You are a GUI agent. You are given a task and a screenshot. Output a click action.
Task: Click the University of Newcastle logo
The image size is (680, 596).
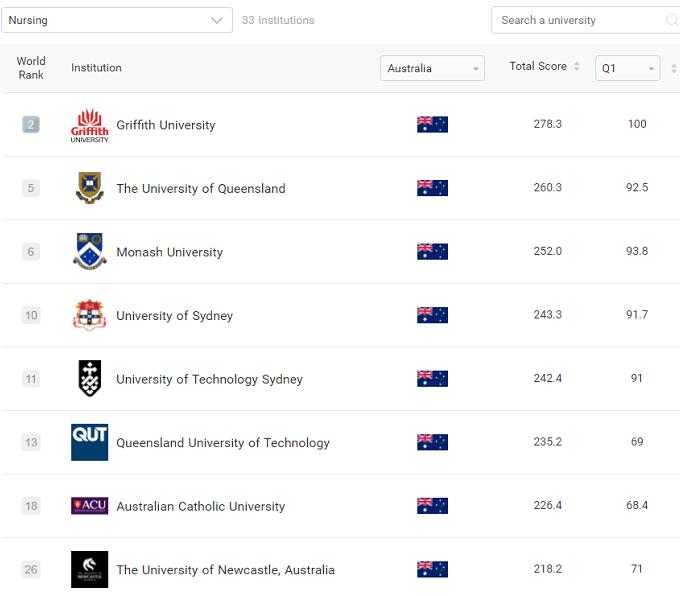pos(89,569)
